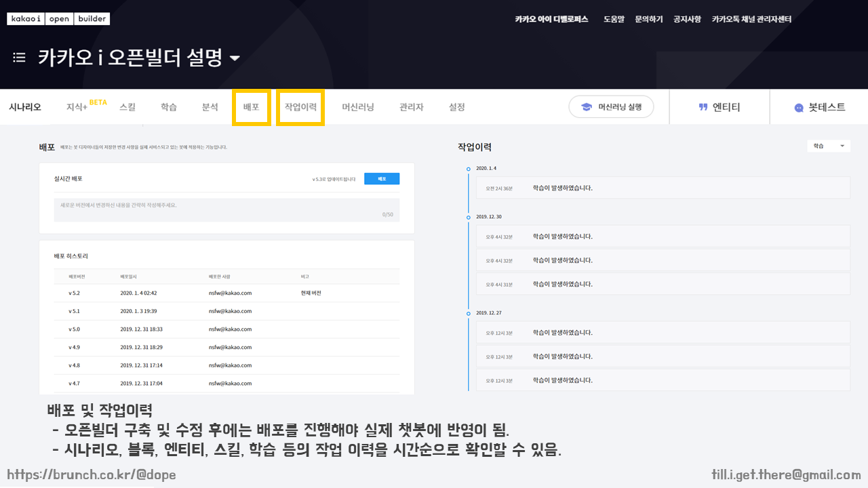The height and width of the screenshot is (488, 868).
Task: Focus the deployment change note text field
Action: (226, 209)
